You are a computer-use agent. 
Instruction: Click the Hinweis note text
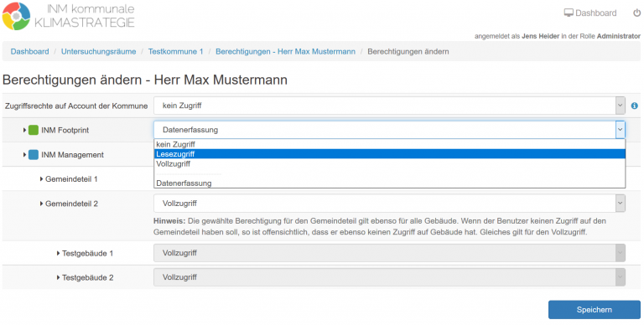point(380,226)
